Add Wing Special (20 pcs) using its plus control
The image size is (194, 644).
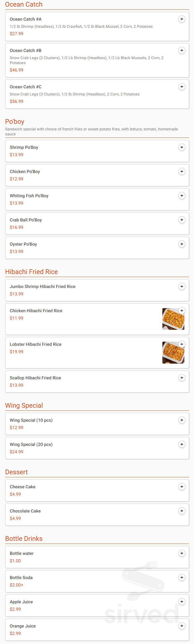[x=182, y=444]
